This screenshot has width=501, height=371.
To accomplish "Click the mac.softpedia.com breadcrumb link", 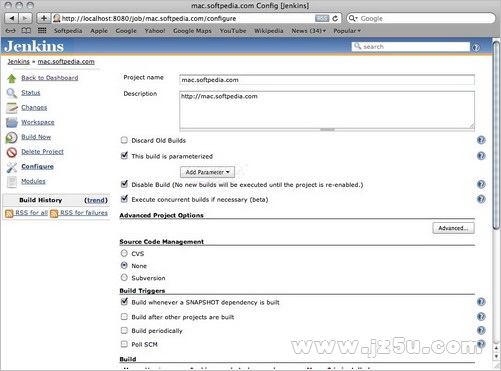I will coord(66,62).
